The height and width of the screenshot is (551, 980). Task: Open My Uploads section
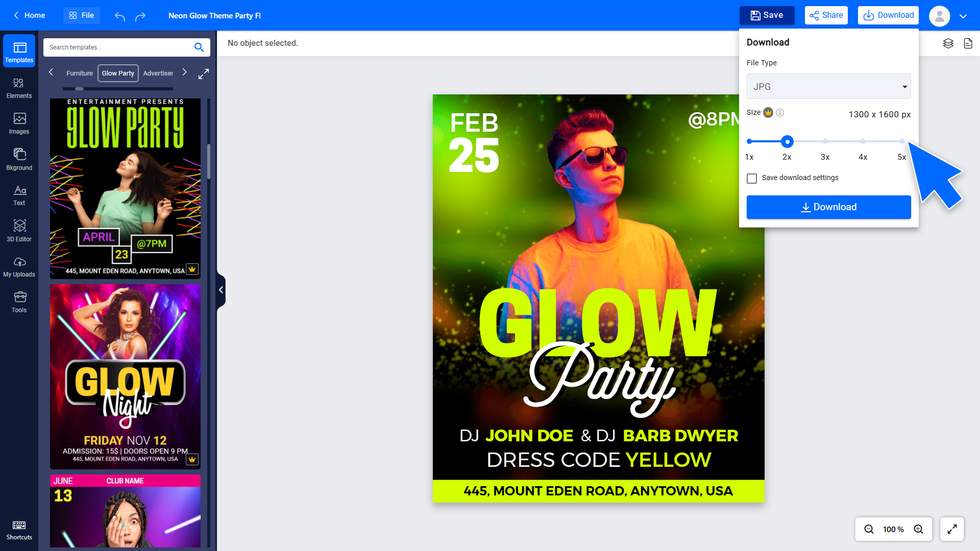coord(19,266)
